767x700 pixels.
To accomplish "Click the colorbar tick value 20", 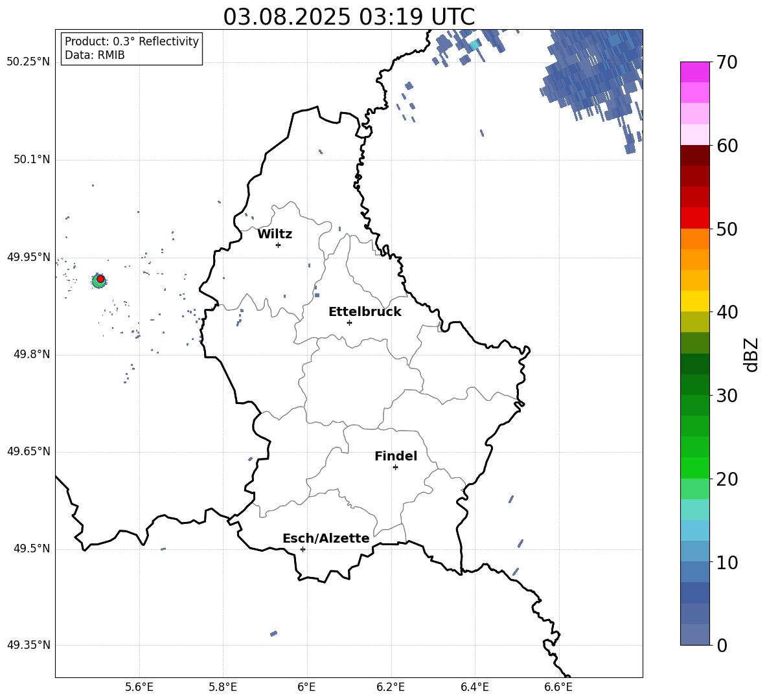I will tap(727, 479).
